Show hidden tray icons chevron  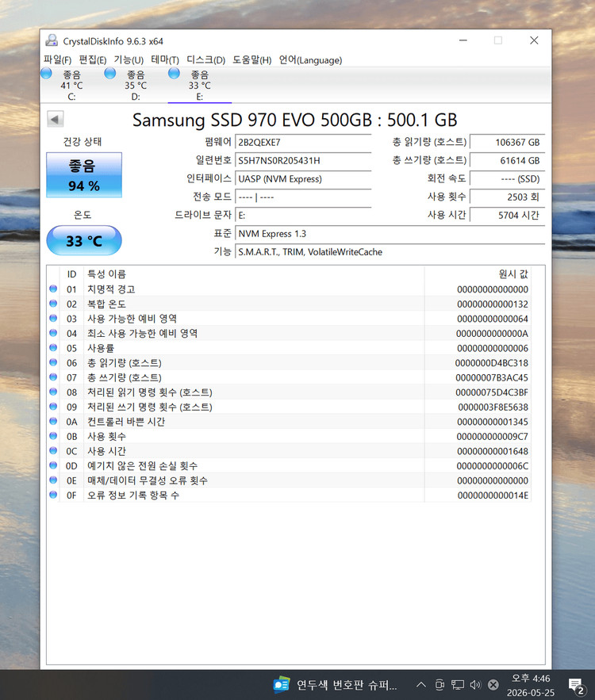(x=420, y=684)
